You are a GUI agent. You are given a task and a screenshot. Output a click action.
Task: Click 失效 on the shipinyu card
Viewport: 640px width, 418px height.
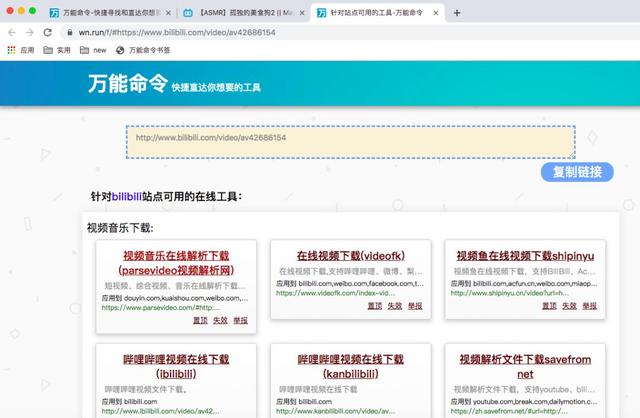pos(569,306)
